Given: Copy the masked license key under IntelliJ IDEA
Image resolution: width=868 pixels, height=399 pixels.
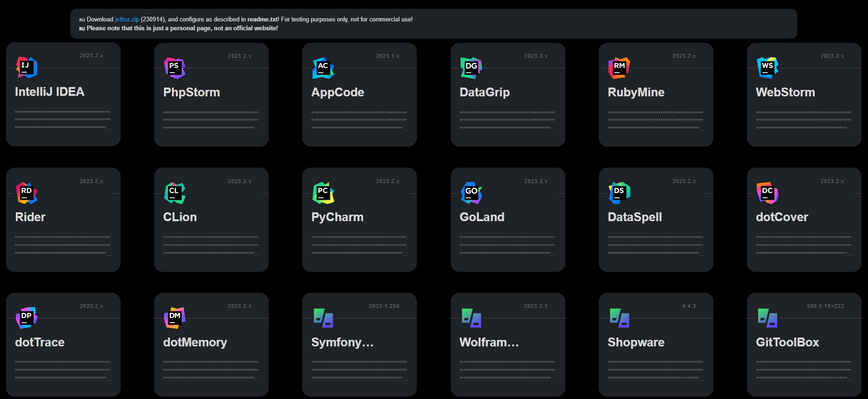Looking at the screenshot, I should click(x=63, y=120).
